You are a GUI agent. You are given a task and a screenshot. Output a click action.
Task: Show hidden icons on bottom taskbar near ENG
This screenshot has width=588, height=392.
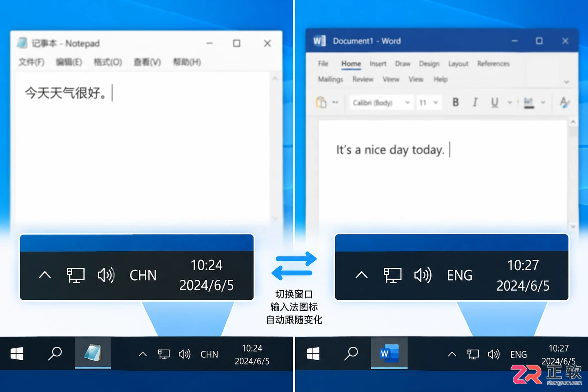click(x=452, y=354)
